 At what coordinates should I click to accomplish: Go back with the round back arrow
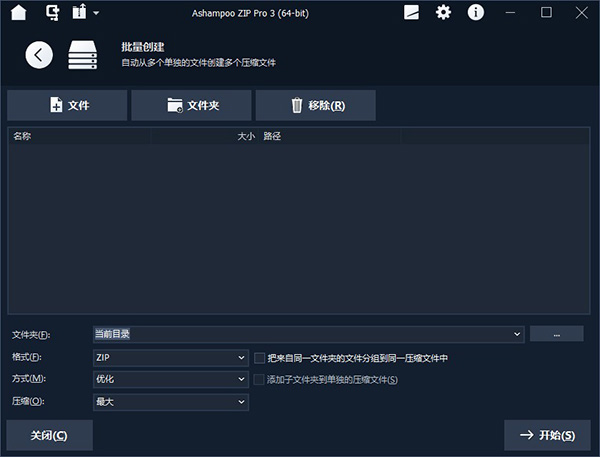pos(39,55)
